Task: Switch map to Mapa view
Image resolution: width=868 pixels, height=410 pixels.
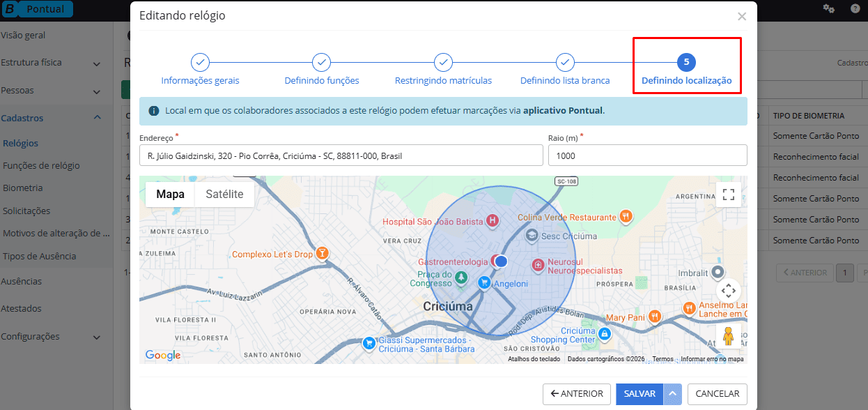Action: [x=170, y=195]
